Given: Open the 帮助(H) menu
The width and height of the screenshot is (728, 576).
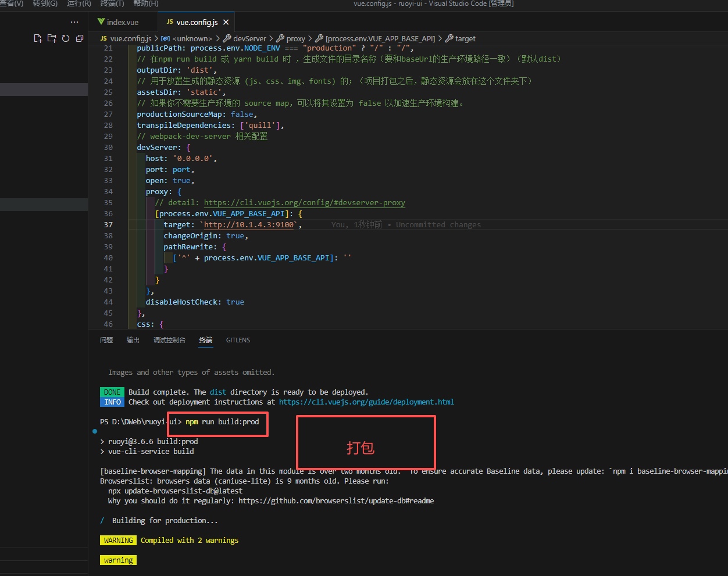Looking at the screenshot, I should point(146,3).
